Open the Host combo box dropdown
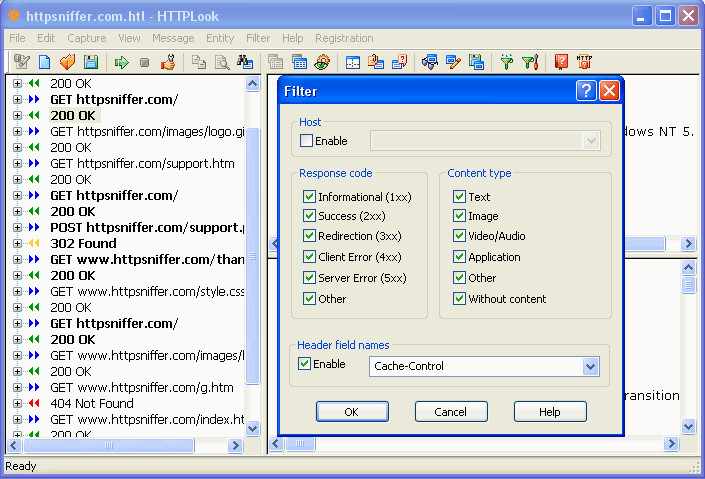705x479 pixels. click(x=591, y=141)
